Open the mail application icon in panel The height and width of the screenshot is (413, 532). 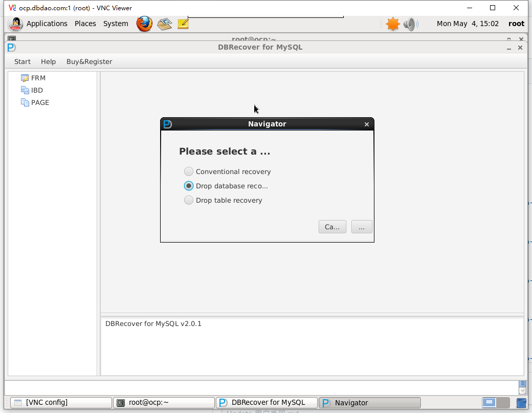click(164, 24)
